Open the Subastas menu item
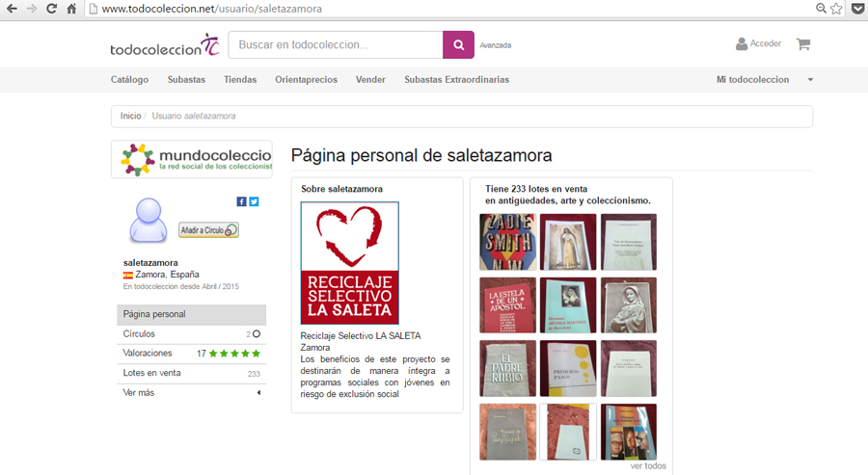This screenshot has height=475, width=868. point(186,80)
